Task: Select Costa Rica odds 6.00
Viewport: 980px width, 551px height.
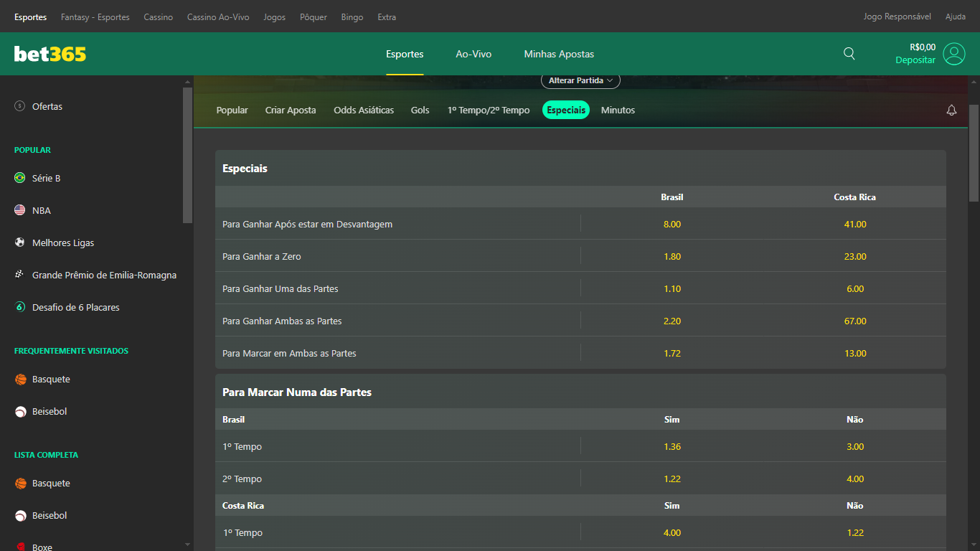Action: [855, 288]
